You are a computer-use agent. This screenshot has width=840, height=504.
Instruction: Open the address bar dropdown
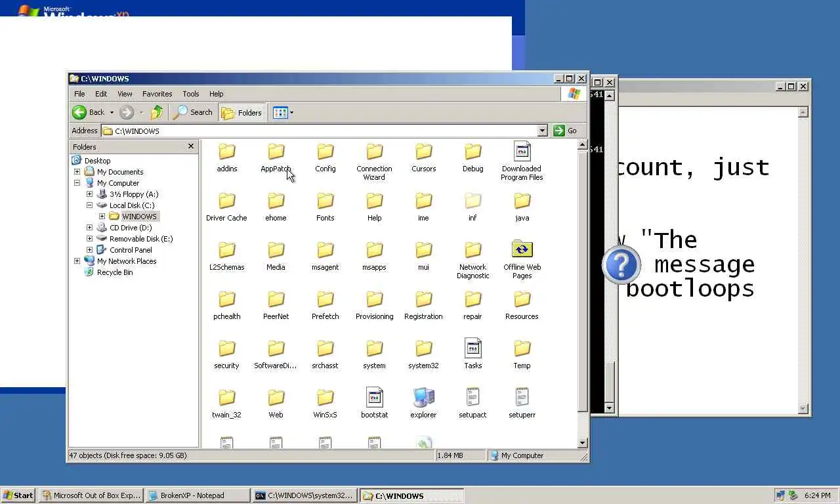tap(542, 131)
